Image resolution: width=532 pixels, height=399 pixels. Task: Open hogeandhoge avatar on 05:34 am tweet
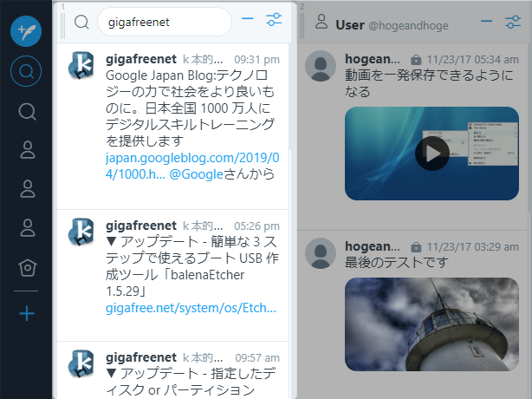pos(321,66)
